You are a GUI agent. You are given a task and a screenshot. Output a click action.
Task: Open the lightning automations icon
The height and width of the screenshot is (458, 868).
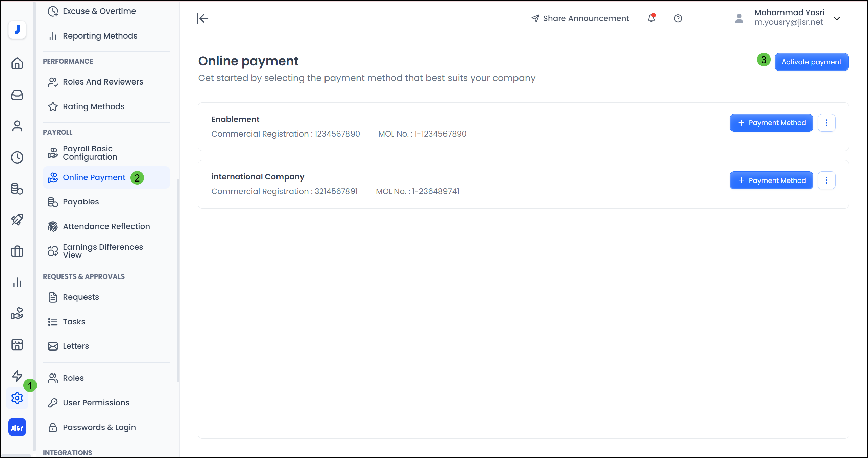pyautogui.click(x=17, y=376)
